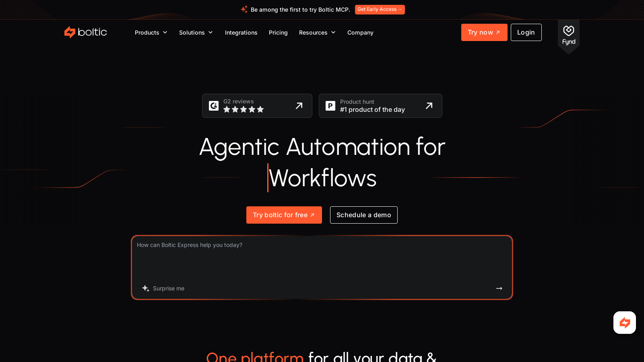Expand the Solutions dropdown menu
This screenshot has height=362, width=644.
coord(196,33)
